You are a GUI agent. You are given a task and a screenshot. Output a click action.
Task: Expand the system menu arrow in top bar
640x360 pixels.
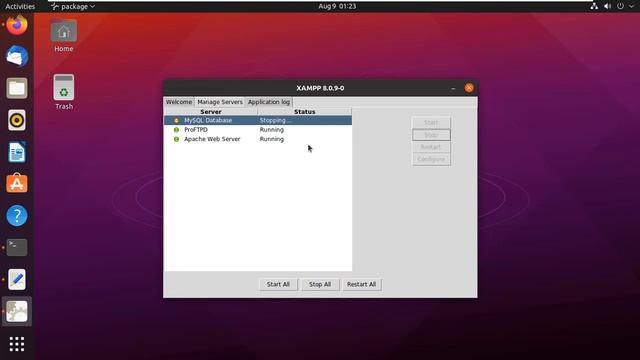[631, 6]
